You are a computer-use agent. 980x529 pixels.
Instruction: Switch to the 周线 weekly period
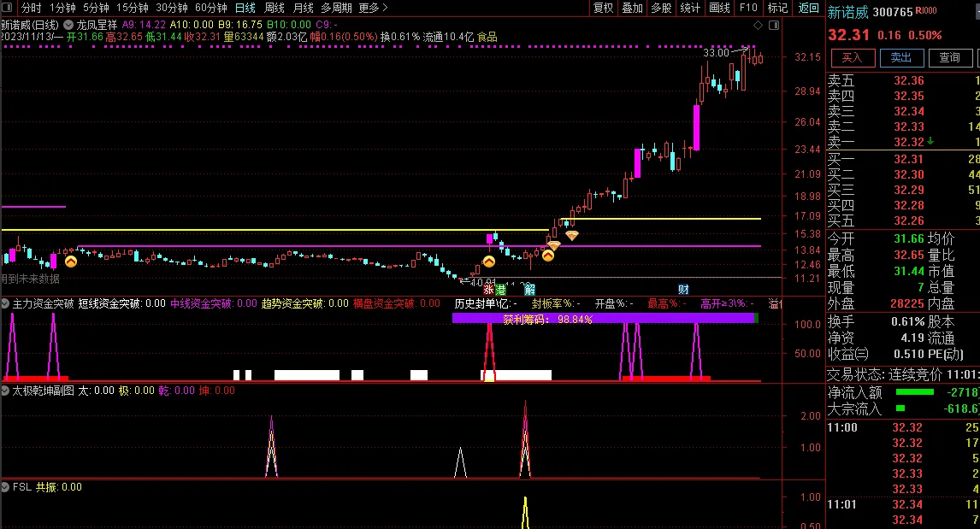click(274, 8)
